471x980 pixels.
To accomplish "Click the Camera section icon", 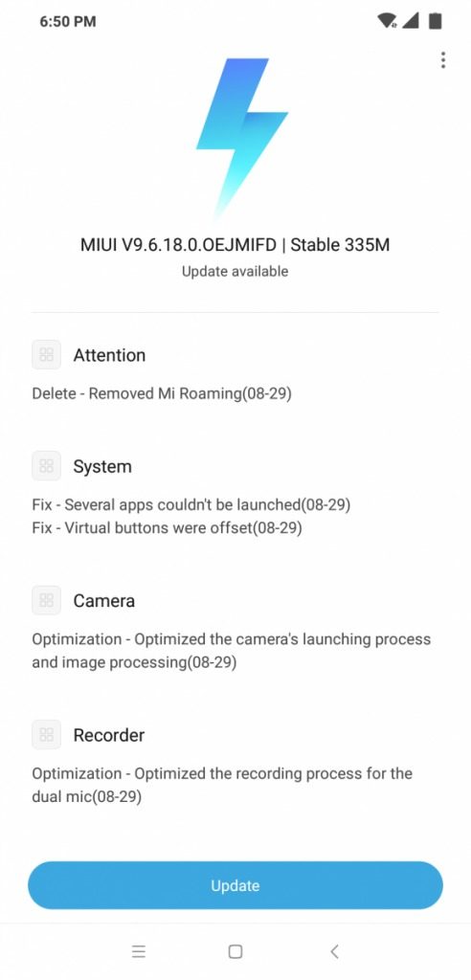I will (x=46, y=601).
